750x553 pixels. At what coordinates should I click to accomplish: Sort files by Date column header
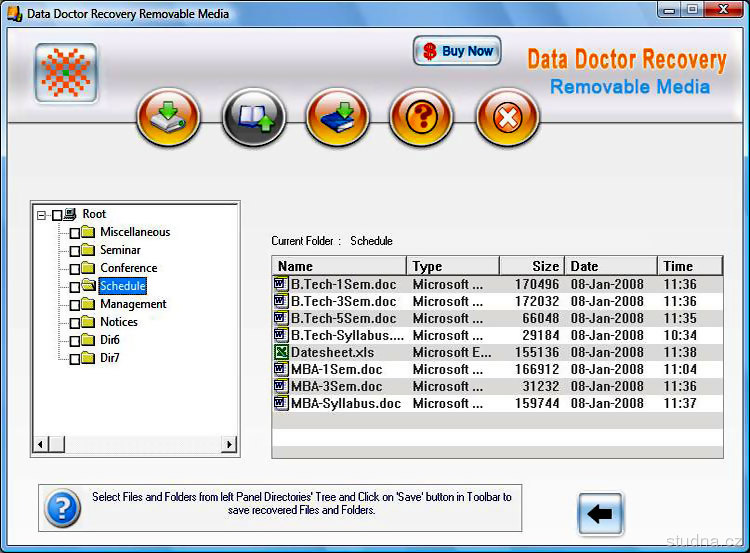pyautogui.click(x=611, y=266)
